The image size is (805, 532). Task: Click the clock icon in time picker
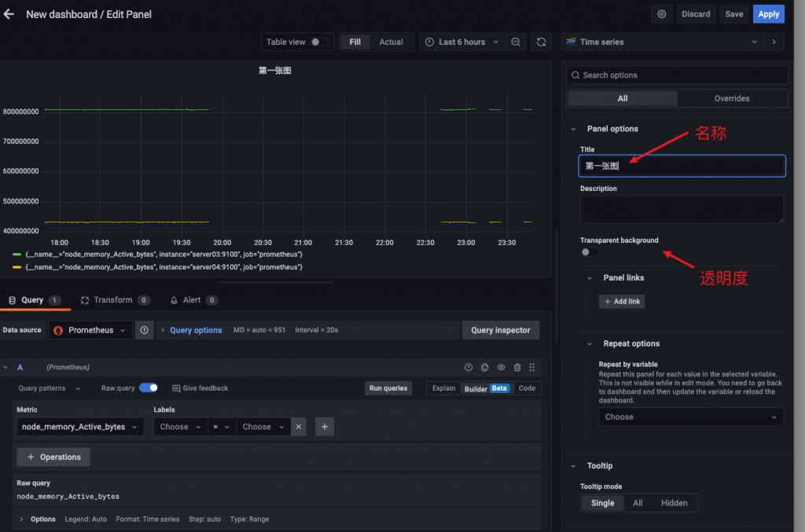point(429,42)
